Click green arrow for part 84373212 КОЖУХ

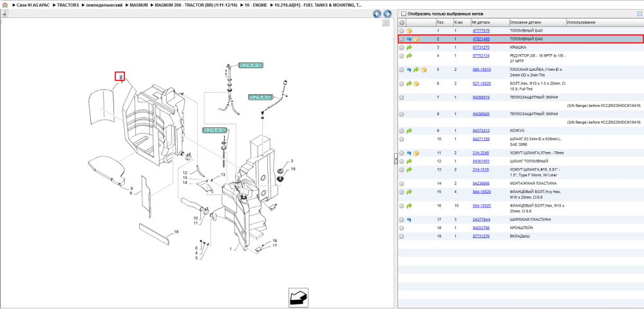[x=409, y=131]
